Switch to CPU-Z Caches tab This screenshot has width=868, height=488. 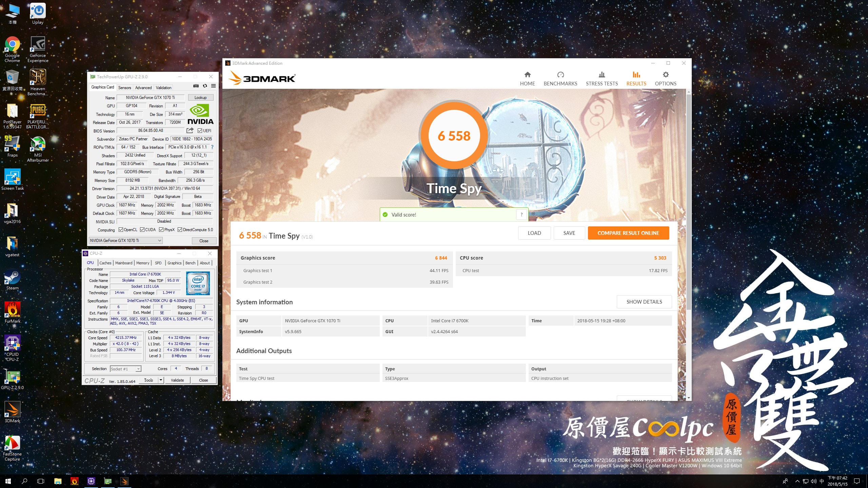coord(105,263)
